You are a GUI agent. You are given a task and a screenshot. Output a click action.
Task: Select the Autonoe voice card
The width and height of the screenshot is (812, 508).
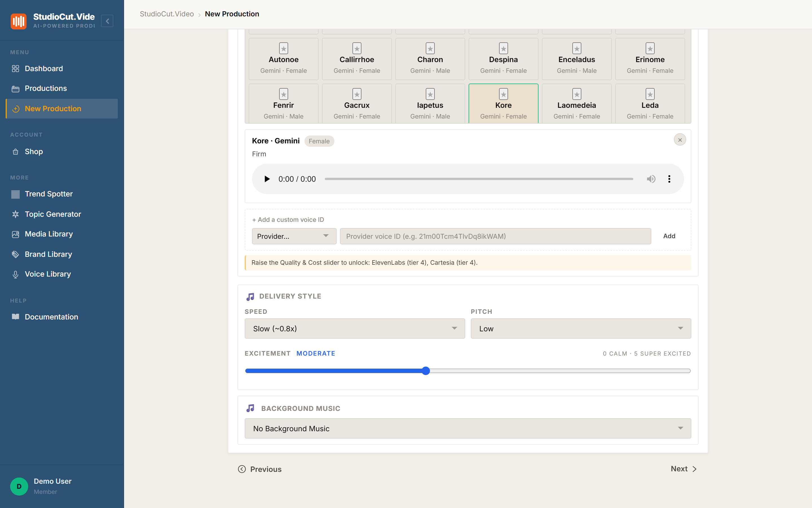[284, 59]
